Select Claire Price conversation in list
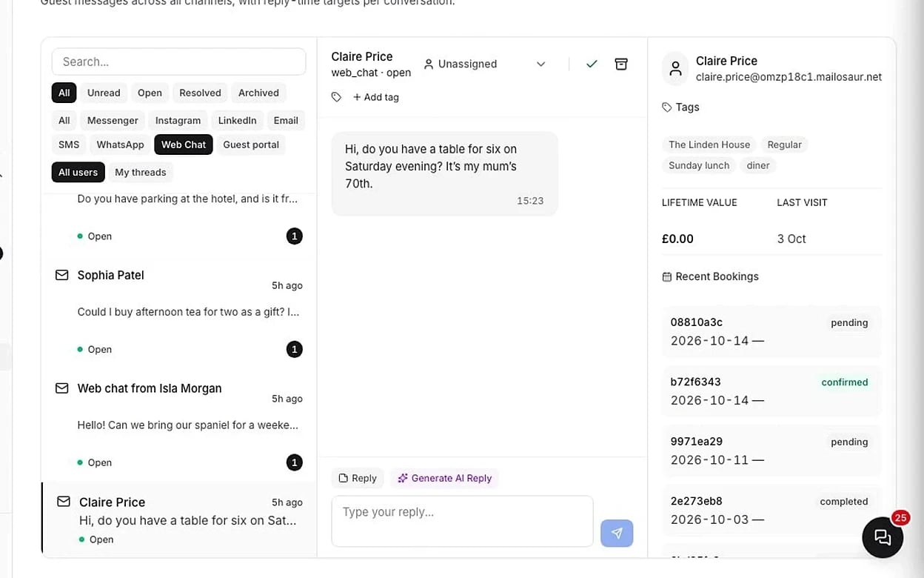This screenshot has width=924, height=578. coord(178,519)
